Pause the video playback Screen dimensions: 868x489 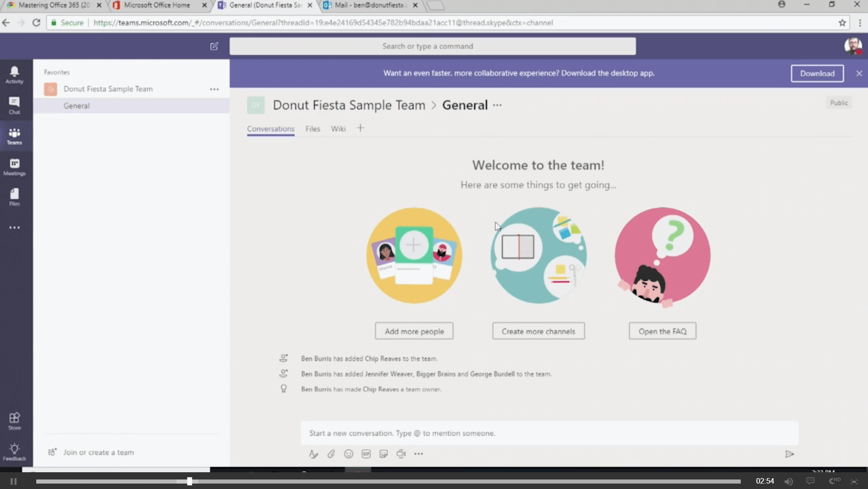pyautogui.click(x=14, y=481)
